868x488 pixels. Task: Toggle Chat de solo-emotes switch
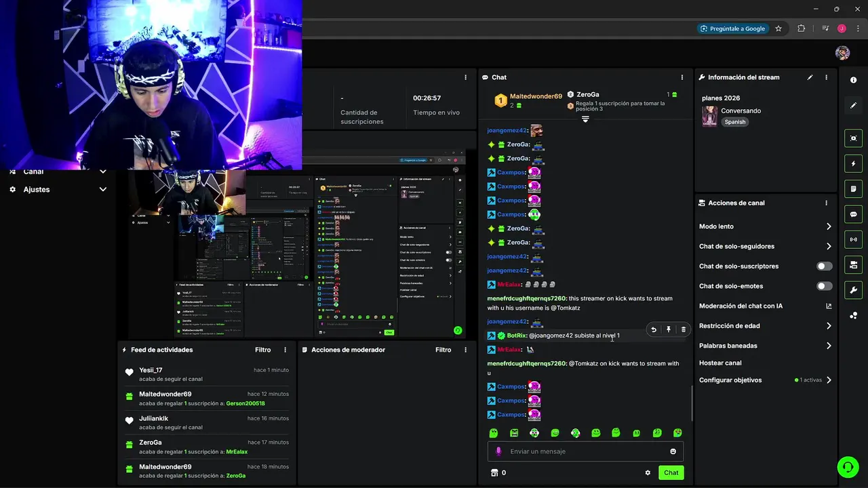[x=824, y=286]
